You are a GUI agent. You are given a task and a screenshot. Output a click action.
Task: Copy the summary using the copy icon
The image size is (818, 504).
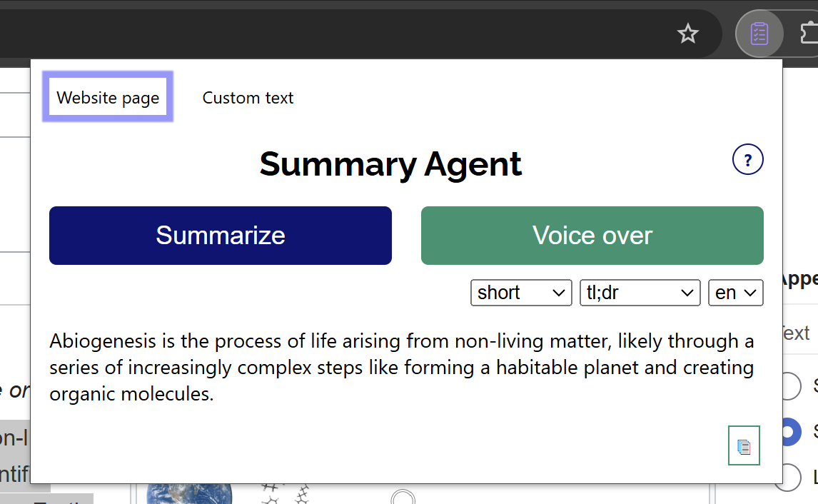(744, 445)
